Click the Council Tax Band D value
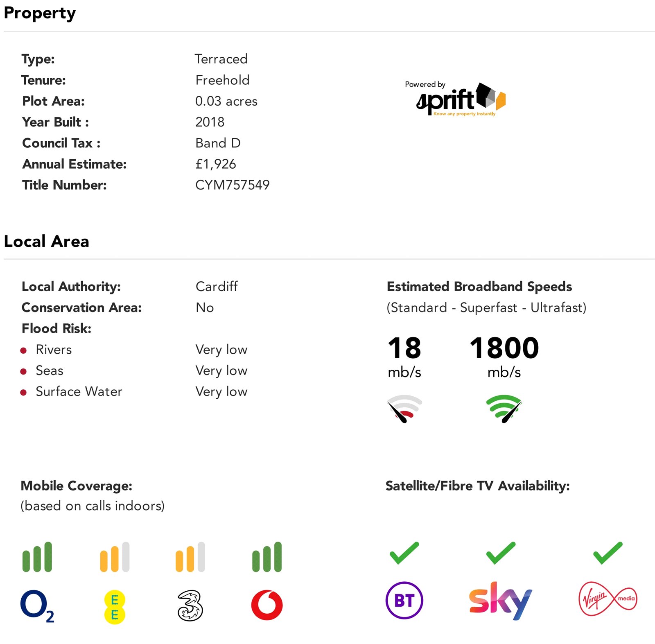The width and height of the screenshot is (655, 644). 218,143
